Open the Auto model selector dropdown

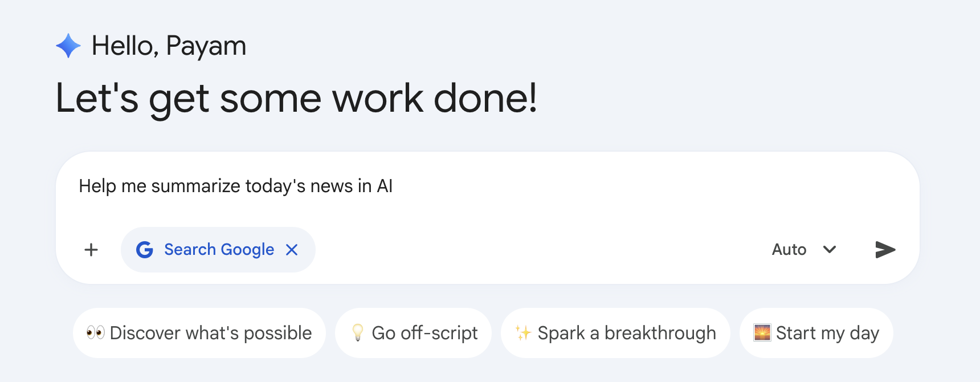click(805, 249)
